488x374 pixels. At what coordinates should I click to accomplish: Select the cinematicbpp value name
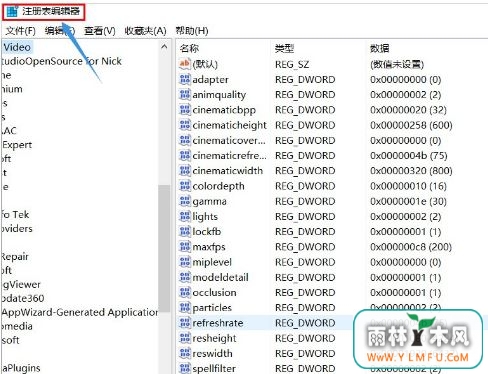click(224, 110)
